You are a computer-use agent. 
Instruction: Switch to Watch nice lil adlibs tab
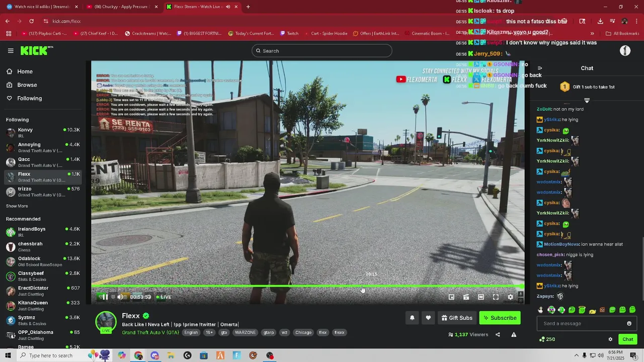click(x=42, y=7)
